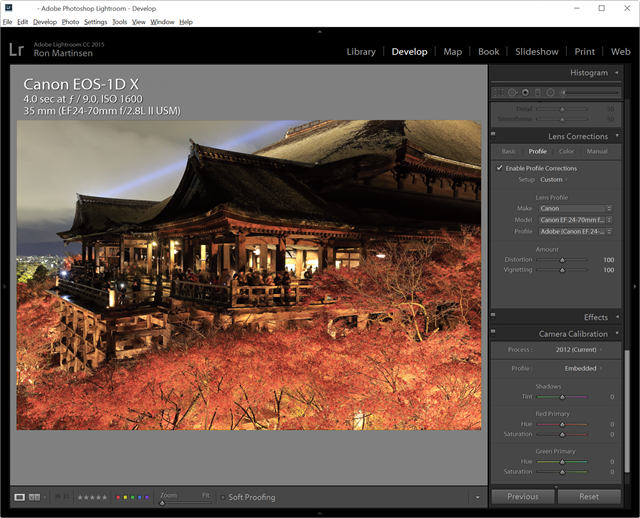Activate the Red Eye Correction tool
This screenshot has width=640, height=518.
[525, 92]
